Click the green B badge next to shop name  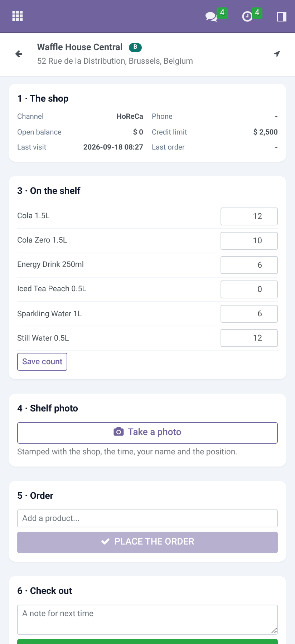[135, 47]
